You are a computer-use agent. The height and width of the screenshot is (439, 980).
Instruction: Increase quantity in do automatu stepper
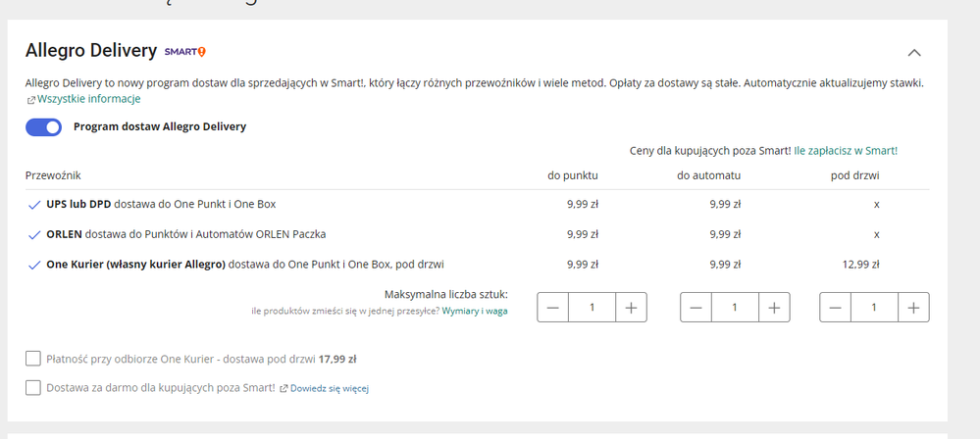pyautogui.click(x=774, y=308)
